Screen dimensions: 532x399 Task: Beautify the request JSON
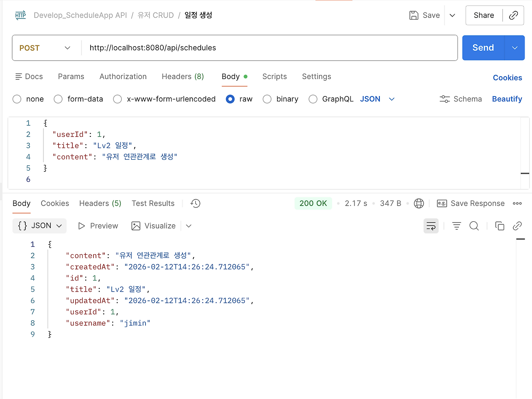coord(507,99)
